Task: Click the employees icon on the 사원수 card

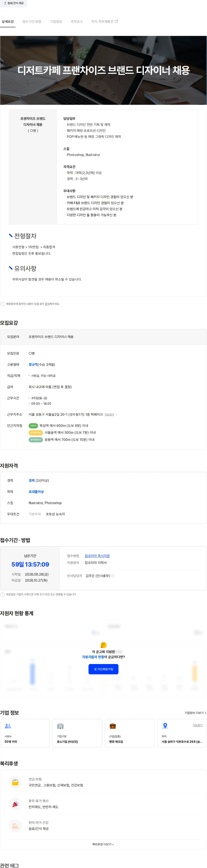Action: click(8, 726)
